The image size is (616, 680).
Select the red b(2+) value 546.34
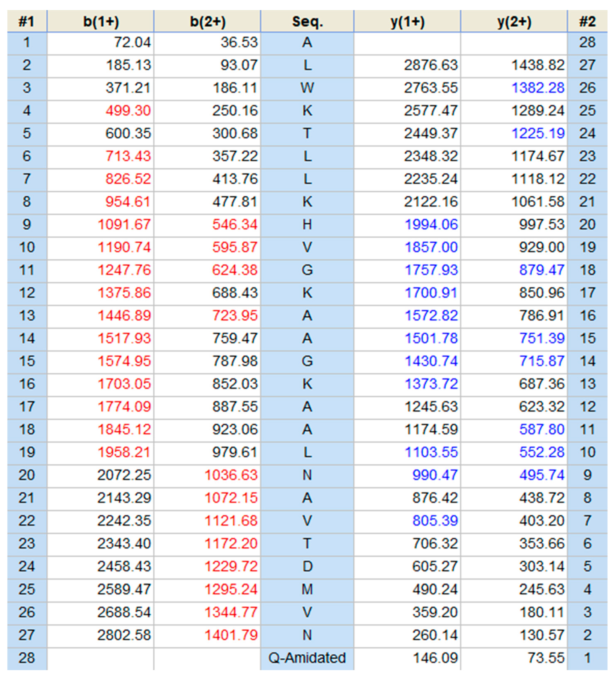pos(235,225)
